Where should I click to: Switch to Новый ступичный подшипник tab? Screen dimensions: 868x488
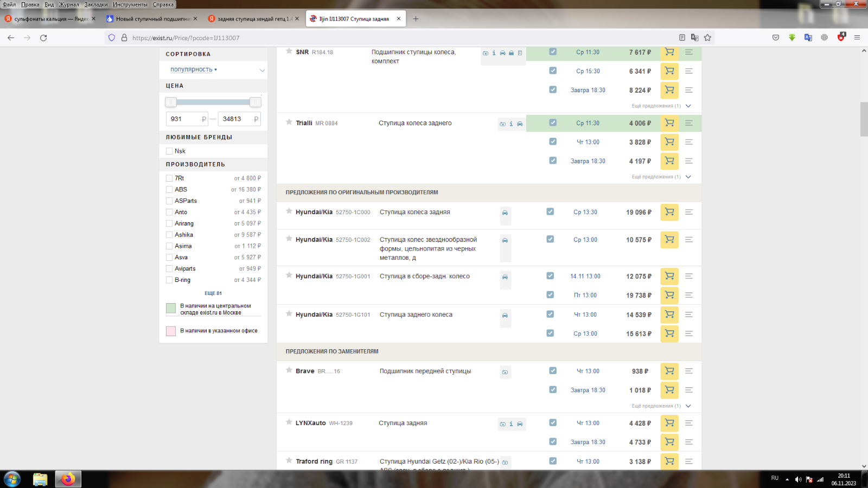pyautogui.click(x=152, y=18)
